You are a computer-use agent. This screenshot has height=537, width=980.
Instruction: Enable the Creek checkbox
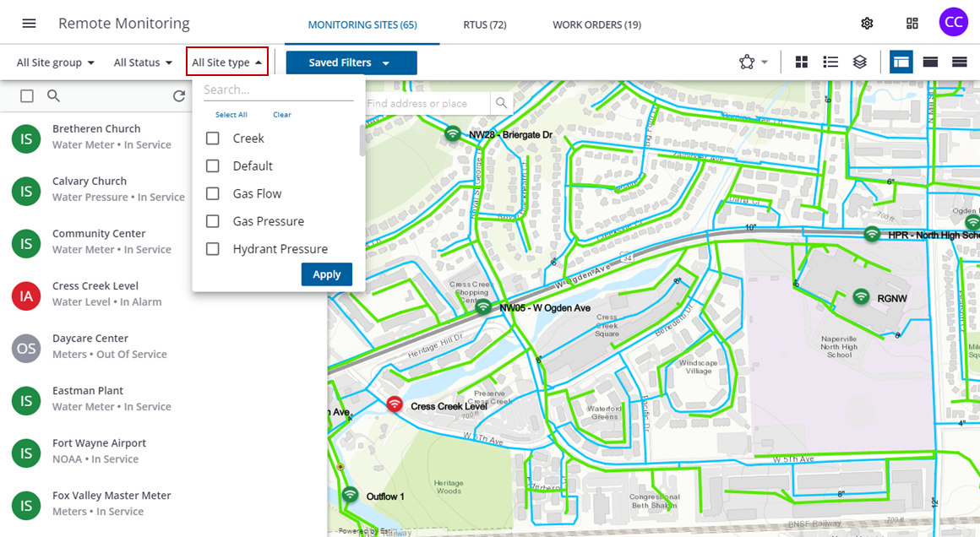[x=212, y=138]
